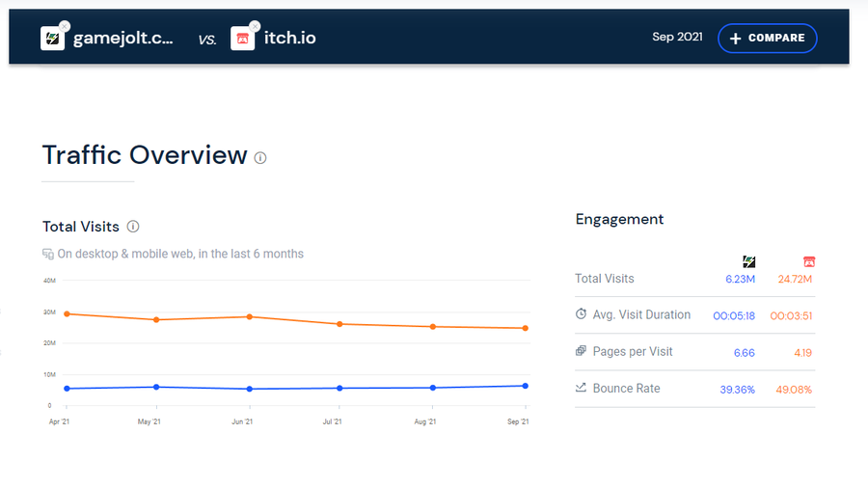This screenshot has height=488, width=868.
Task: Click the desktop & mobile web device icon
Action: tap(48, 254)
